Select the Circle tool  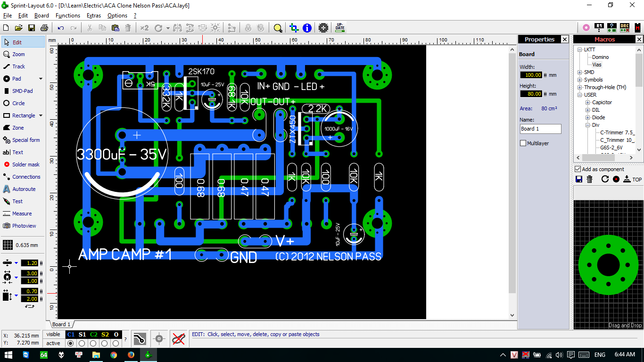coord(23,103)
